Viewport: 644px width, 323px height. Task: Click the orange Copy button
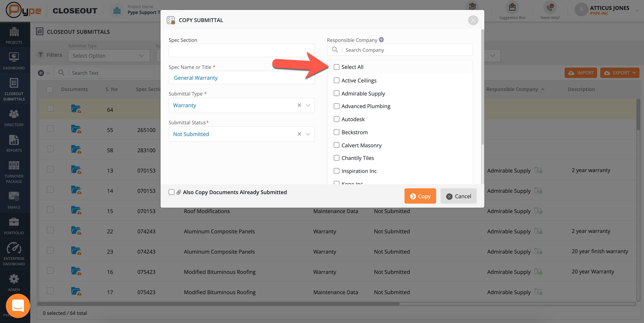click(x=420, y=196)
